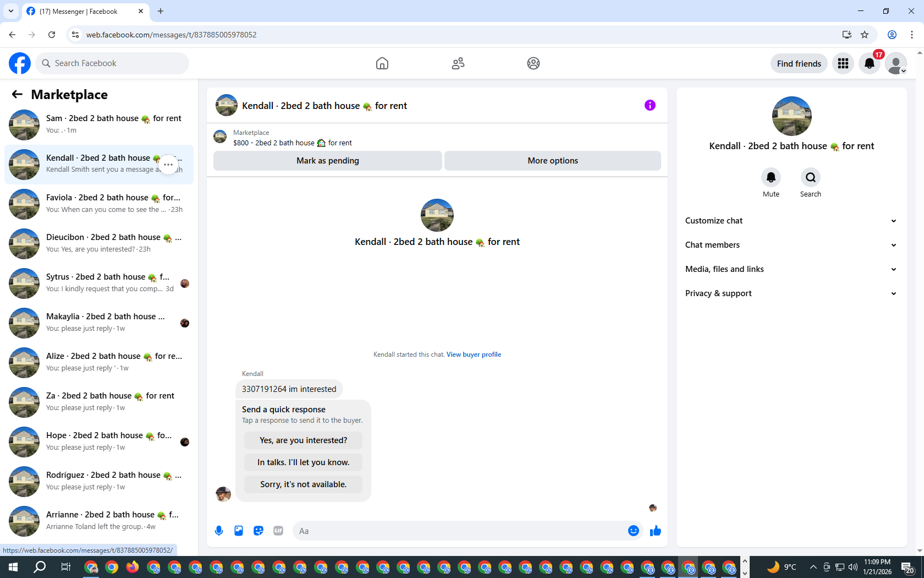Open notifications bell with 17 badge
Image resolution: width=924 pixels, height=578 pixels.
[x=870, y=63]
